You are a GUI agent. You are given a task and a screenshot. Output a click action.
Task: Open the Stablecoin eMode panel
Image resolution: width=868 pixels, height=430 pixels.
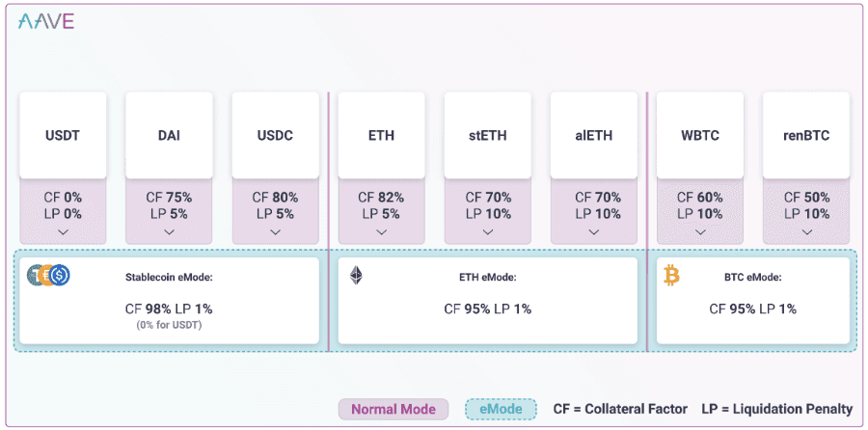169,300
